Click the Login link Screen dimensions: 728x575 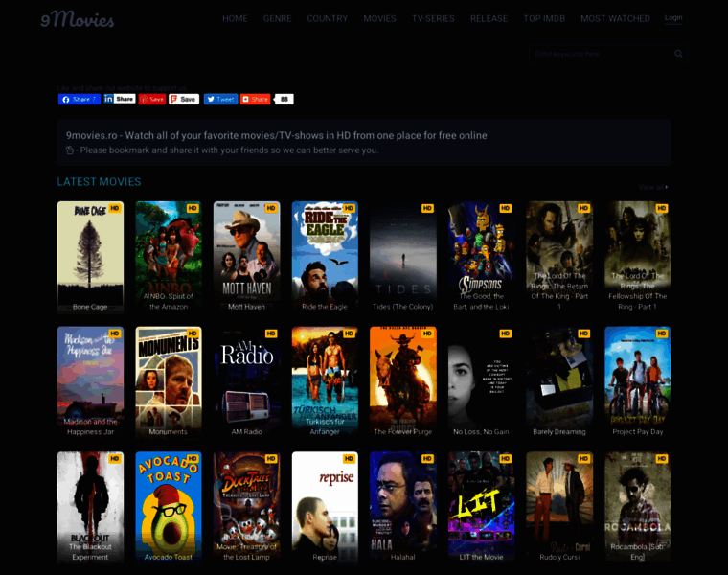coord(673,18)
